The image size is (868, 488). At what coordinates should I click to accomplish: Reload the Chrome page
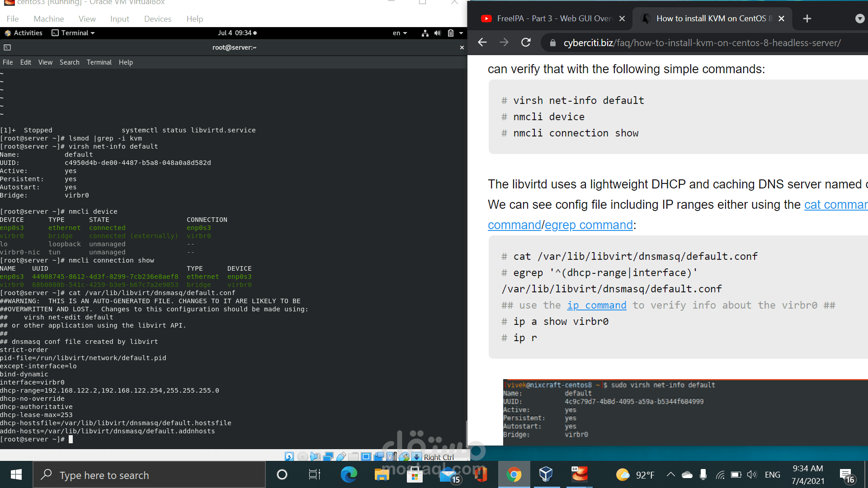(526, 42)
